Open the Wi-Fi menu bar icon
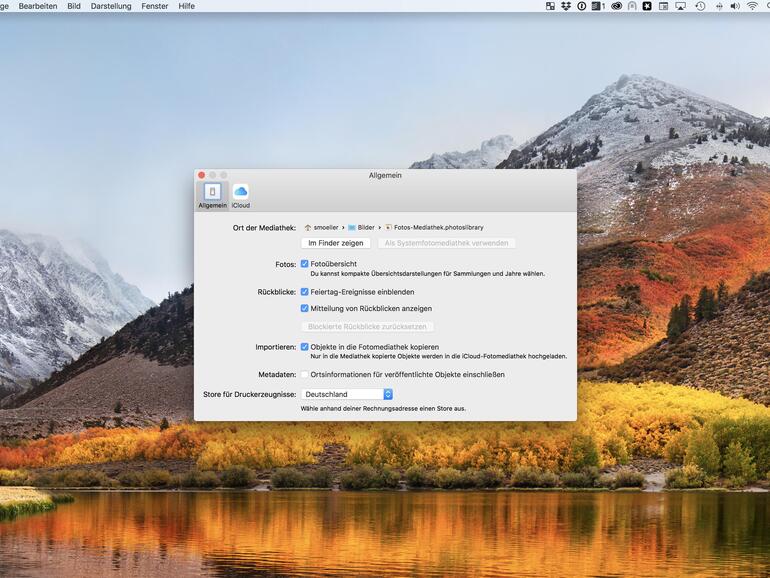Viewport: 770px width, 578px height. click(752, 6)
